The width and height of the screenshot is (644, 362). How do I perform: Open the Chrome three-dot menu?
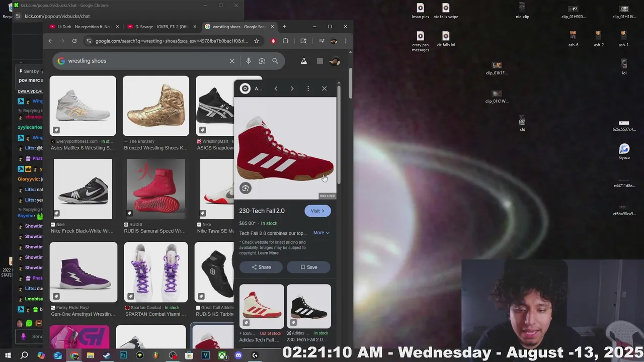(x=346, y=41)
